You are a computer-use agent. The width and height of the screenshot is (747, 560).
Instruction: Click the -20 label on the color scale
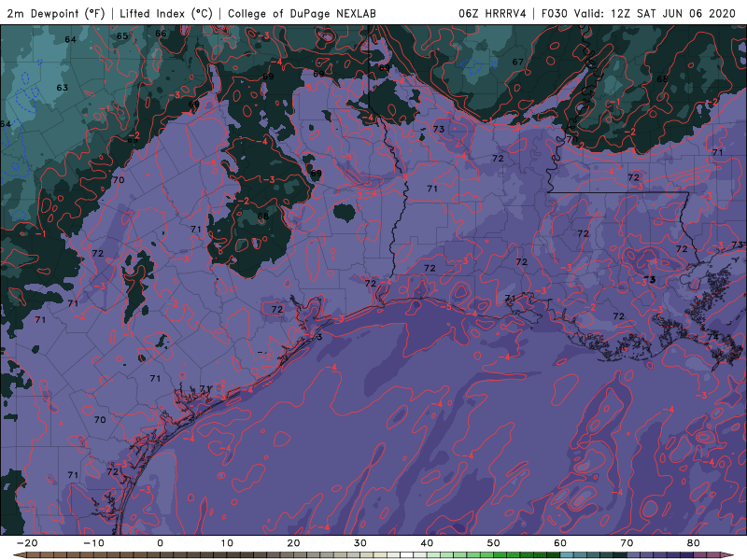[27, 543]
